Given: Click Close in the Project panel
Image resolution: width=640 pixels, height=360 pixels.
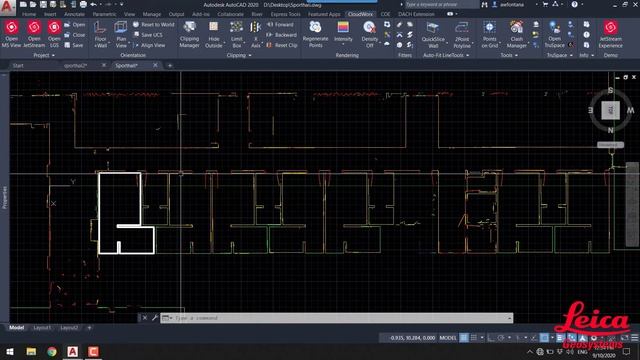Looking at the screenshot, I should click(75, 35).
